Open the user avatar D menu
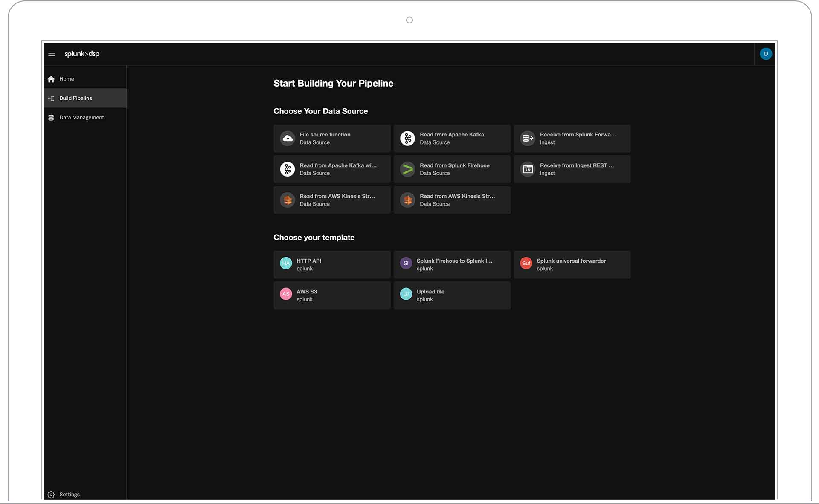This screenshot has height=504, width=819. pyautogui.click(x=766, y=54)
